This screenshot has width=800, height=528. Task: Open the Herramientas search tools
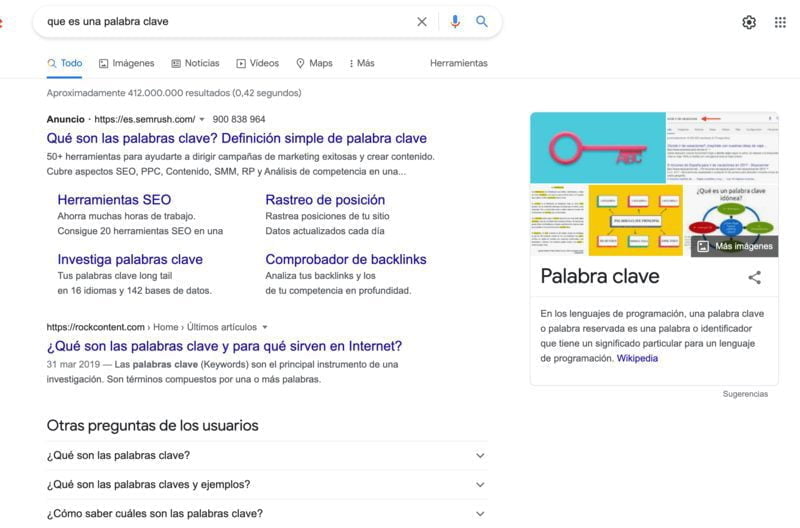[458, 63]
